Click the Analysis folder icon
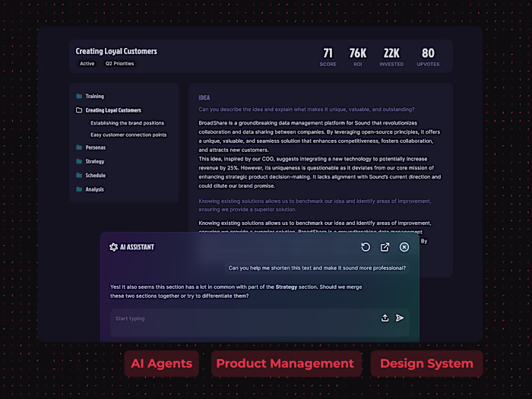 point(79,189)
